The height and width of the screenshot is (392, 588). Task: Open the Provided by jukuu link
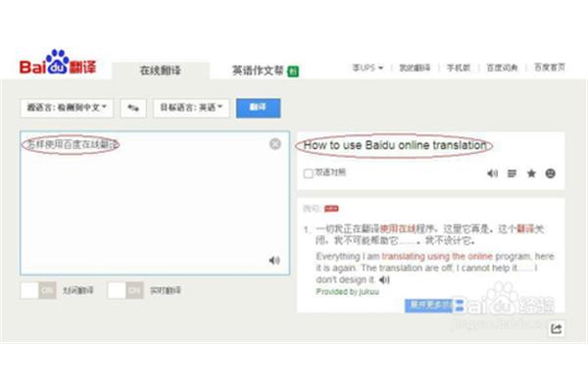[348, 291]
